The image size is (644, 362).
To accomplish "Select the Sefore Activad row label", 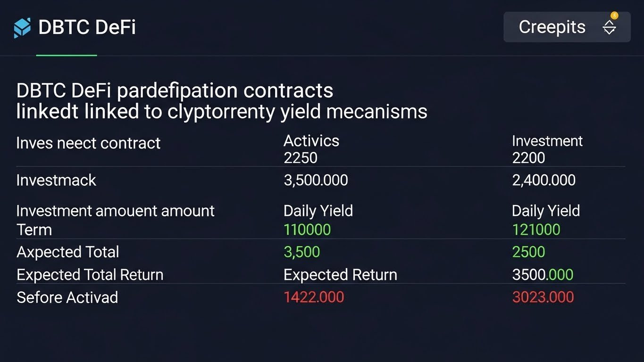I will pyautogui.click(x=67, y=297).
